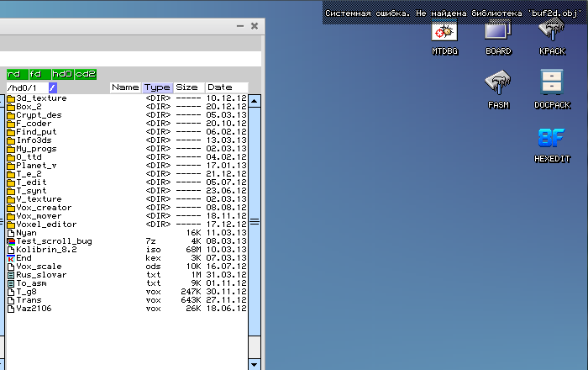The image size is (588, 370).
Task: Select the End kex executable file
Action: click(24, 257)
